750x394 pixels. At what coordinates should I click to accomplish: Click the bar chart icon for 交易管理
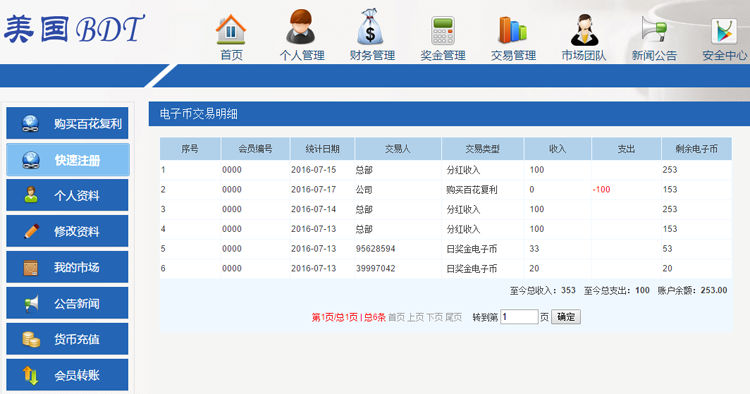(x=513, y=30)
